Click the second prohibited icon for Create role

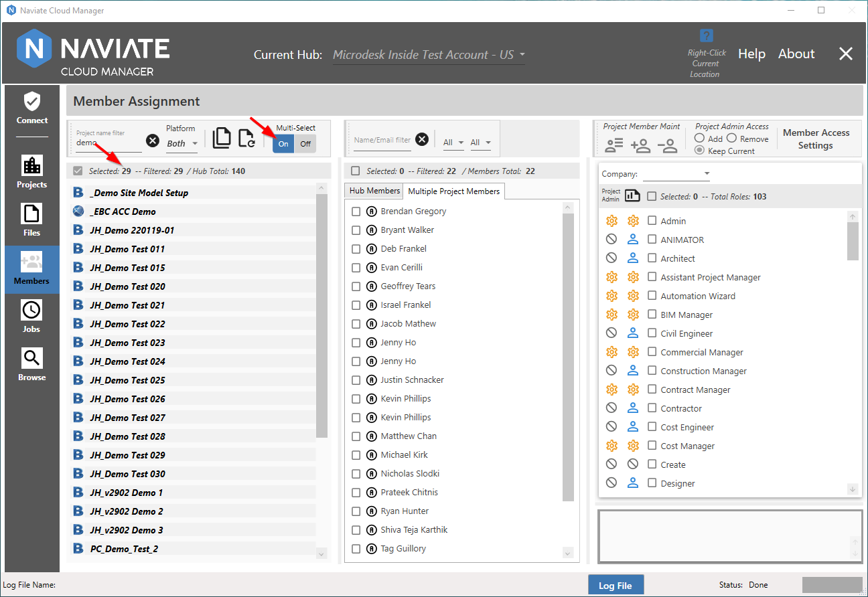pyautogui.click(x=633, y=464)
